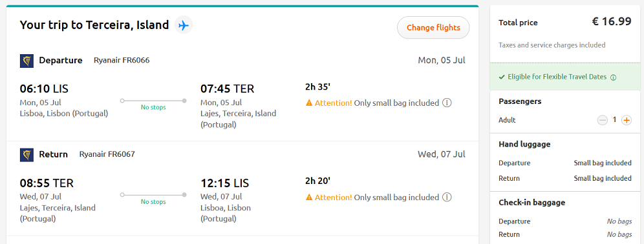Click the departure Attention warning triangle
This screenshot has width=644, height=244.
[309, 103]
